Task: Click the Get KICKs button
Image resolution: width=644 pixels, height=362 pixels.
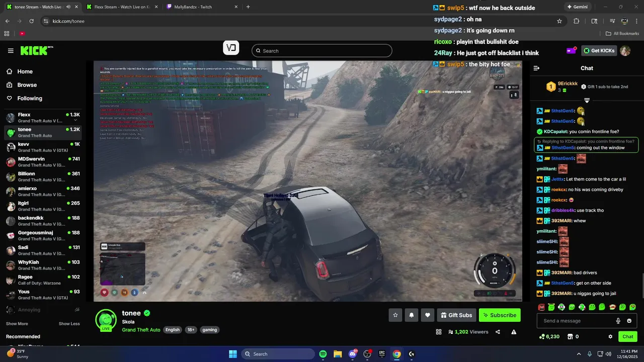Action: pos(599,51)
